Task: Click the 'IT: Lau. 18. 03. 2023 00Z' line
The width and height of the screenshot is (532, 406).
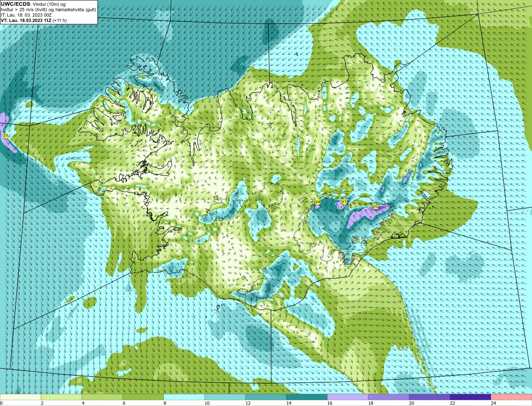Action: point(27,15)
